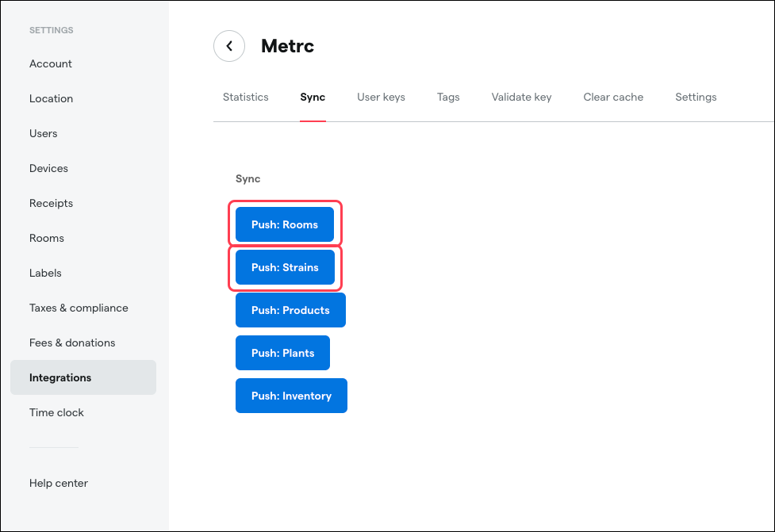Click the back arrow next to Metrc

pyautogui.click(x=229, y=46)
